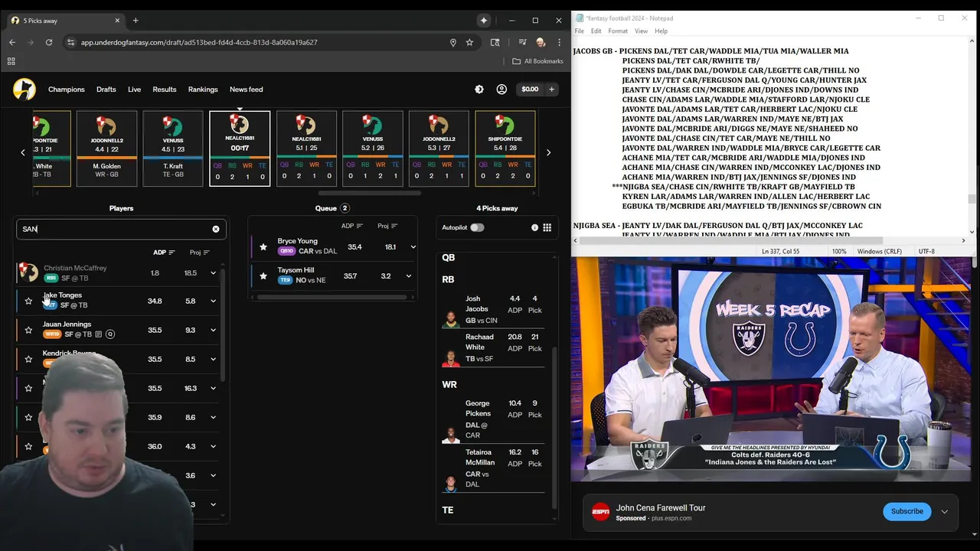Sort players list by ADP
Image resolution: width=980 pixels, height=551 pixels.
point(164,253)
